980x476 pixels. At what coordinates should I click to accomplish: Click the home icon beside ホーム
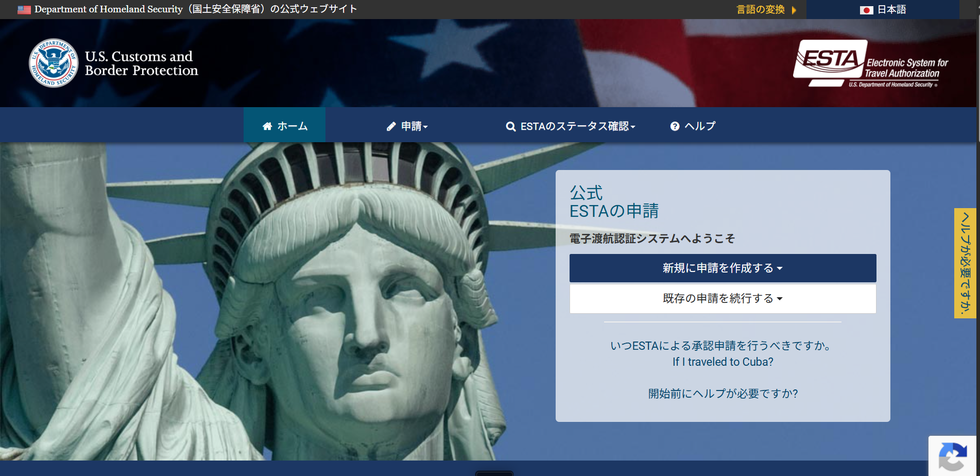pyautogui.click(x=267, y=126)
